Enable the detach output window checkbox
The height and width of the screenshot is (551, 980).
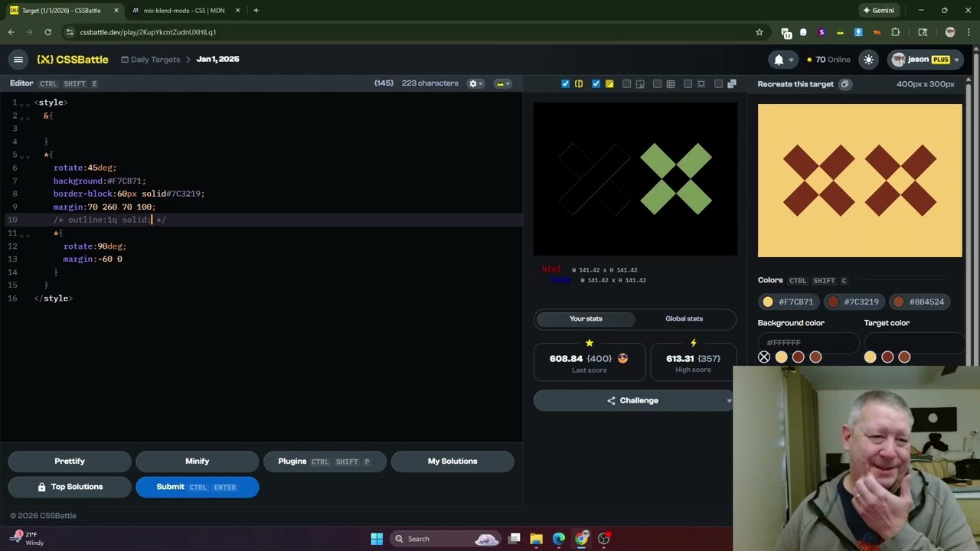click(718, 84)
